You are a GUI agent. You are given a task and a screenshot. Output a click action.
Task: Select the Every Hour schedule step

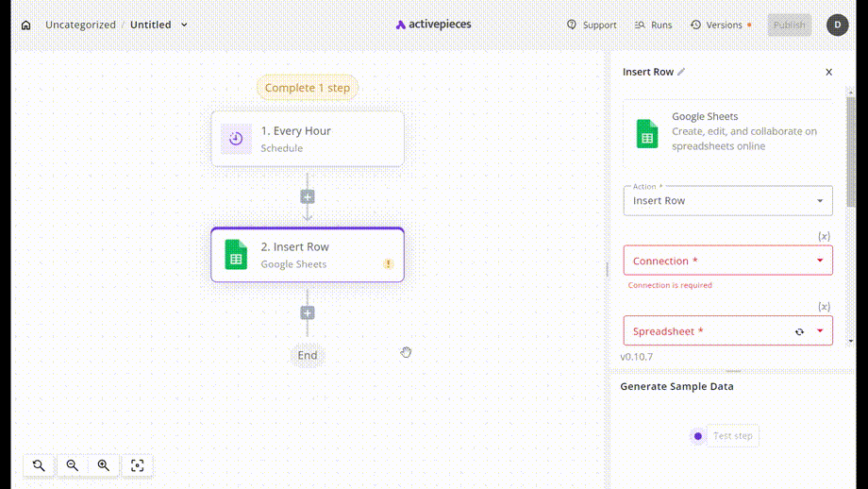(x=308, y=139)
